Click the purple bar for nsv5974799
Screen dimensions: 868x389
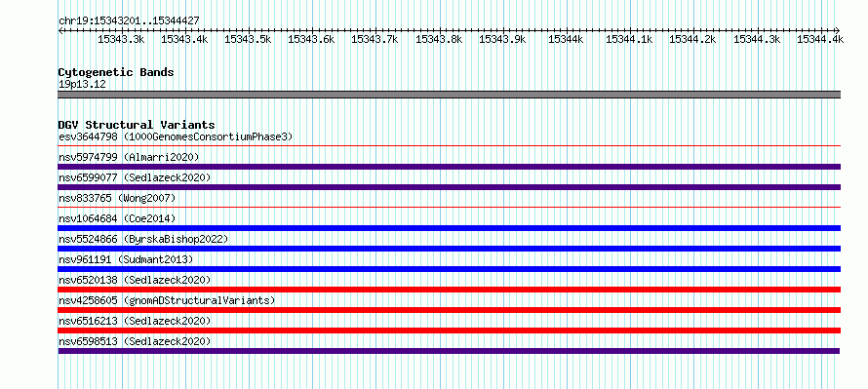(450, 167)
